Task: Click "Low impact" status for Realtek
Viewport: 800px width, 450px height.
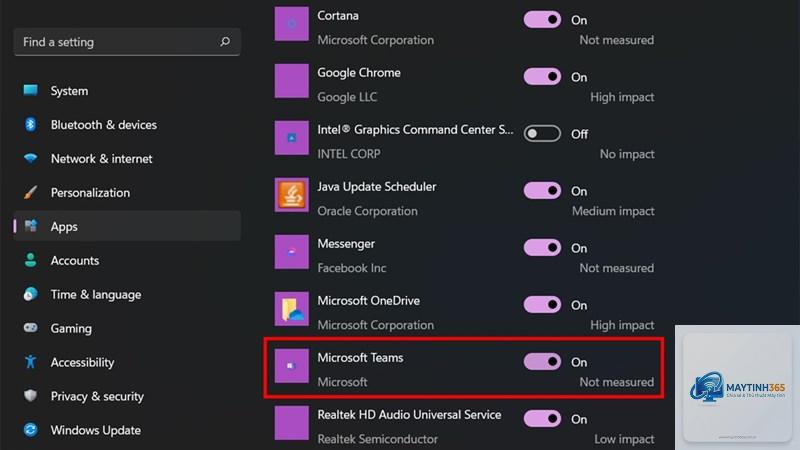Action: coord(624,439)
